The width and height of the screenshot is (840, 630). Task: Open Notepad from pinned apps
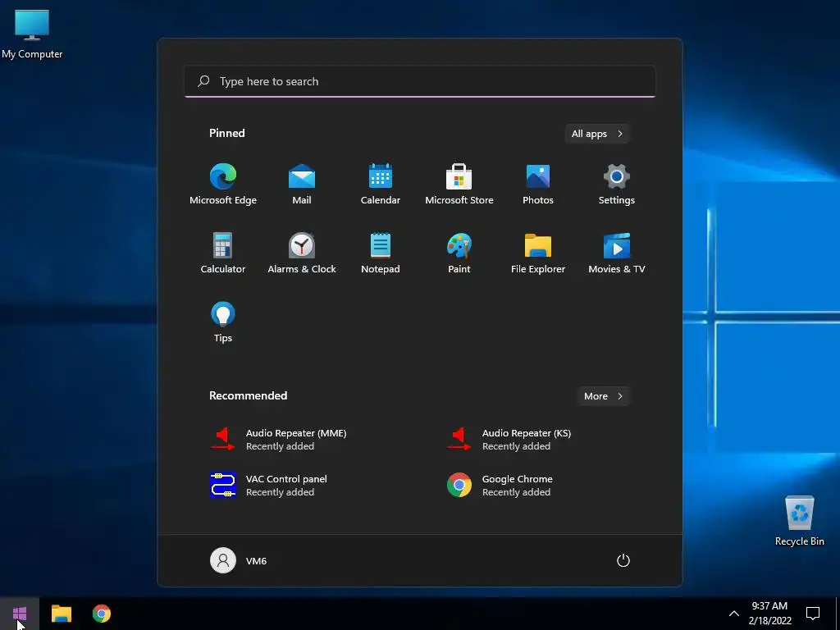(381, 253)
